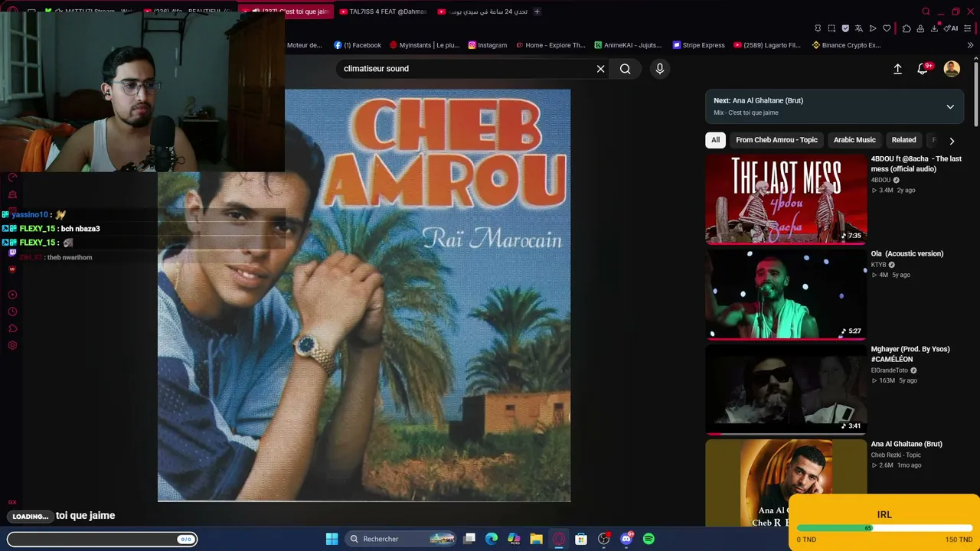This screenshot has width=980, height=551.
Task: Open OBS Studio from the taskbar
Action: pos(604,539)
